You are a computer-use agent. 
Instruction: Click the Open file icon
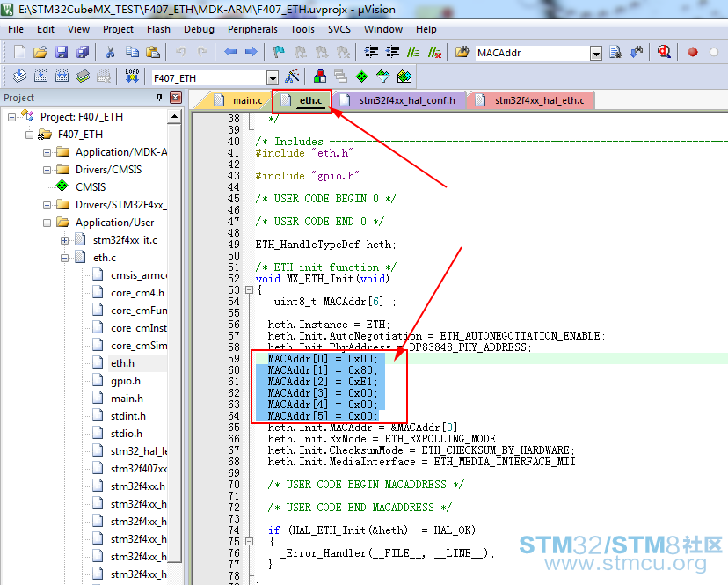(40, 52)
